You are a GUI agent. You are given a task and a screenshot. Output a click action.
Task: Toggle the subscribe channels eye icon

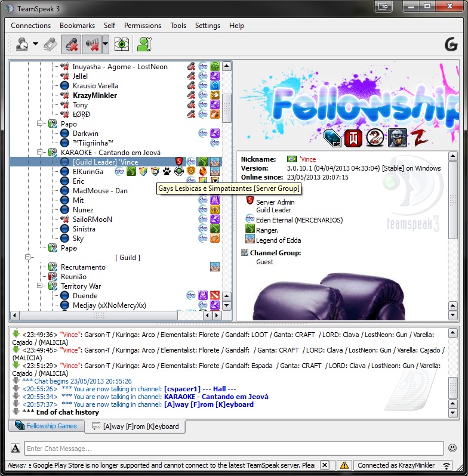point(122,44)
